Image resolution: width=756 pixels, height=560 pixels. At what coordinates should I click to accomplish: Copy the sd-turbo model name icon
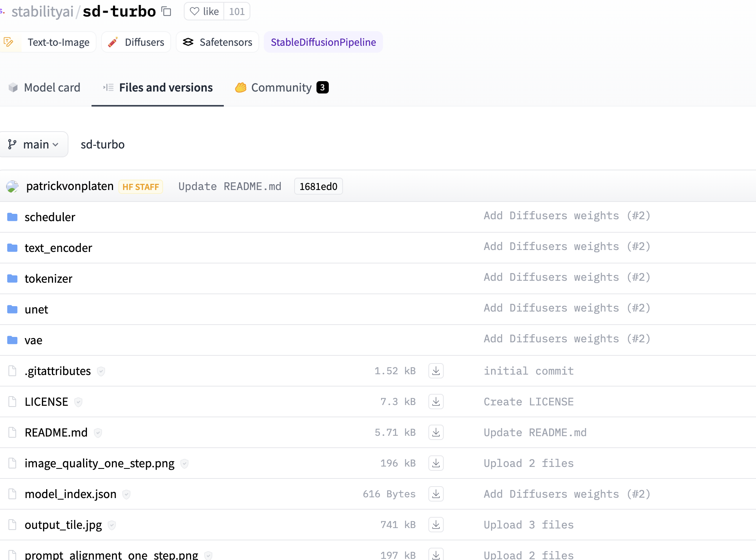[x=167, y=12]
